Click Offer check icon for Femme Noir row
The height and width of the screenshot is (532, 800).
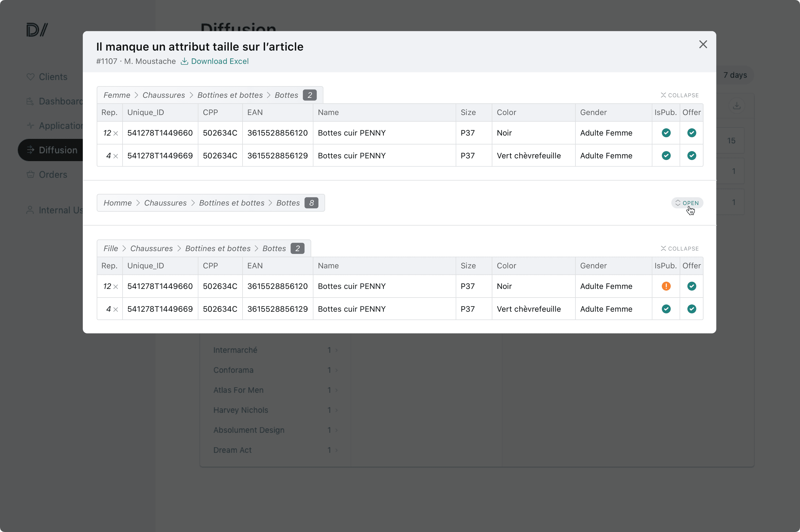pyautogui.click(x=691, y=133)
